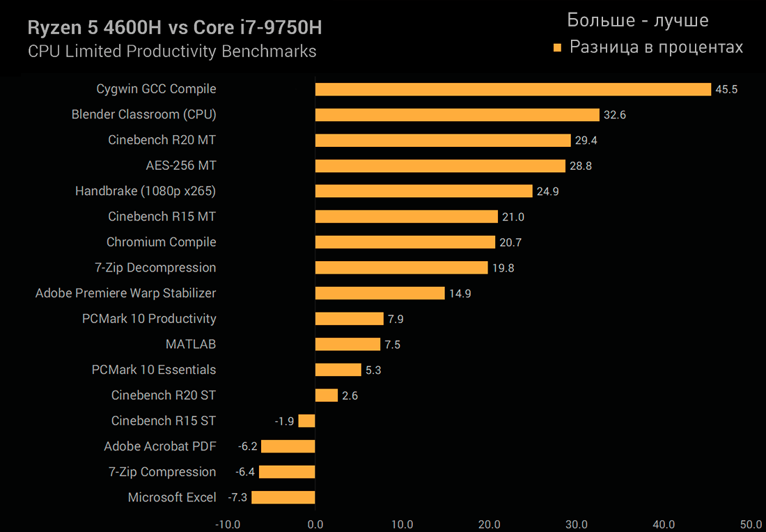Click the '21.0' data value

coord(513,217)
